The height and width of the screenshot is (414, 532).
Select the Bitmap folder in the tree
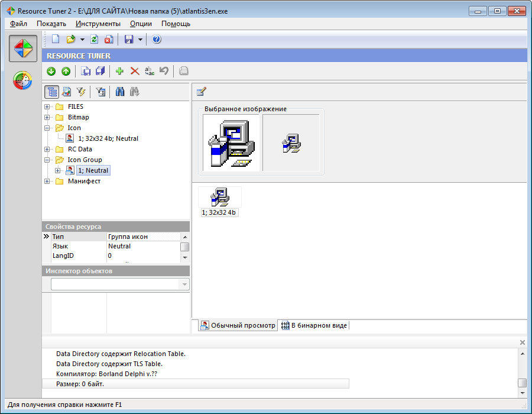(79, 117)
